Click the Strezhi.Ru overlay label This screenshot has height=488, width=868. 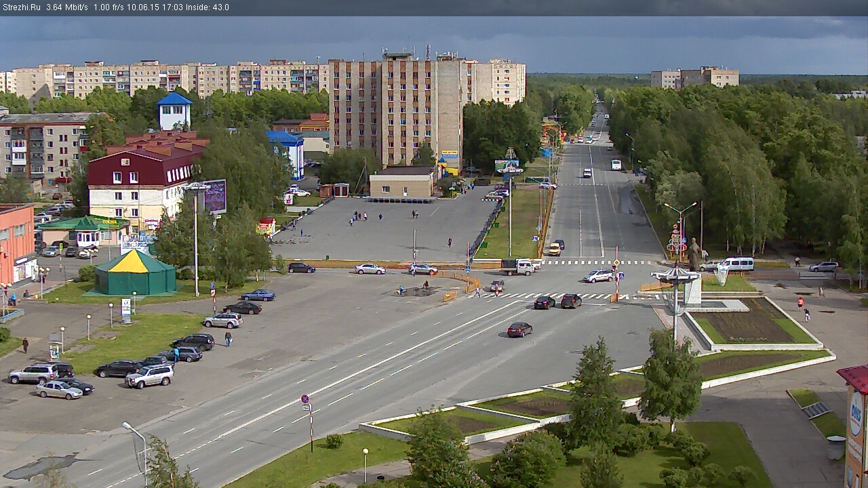tap(21, 7)
